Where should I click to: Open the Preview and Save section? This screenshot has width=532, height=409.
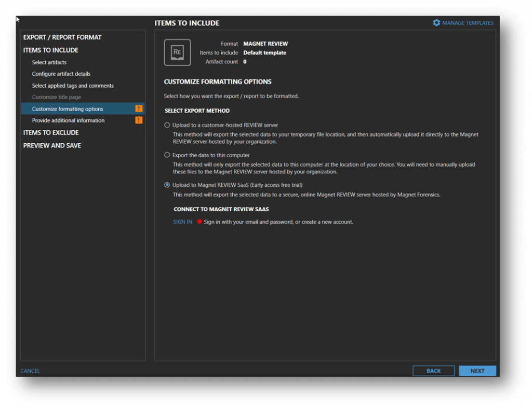(52, 145)
